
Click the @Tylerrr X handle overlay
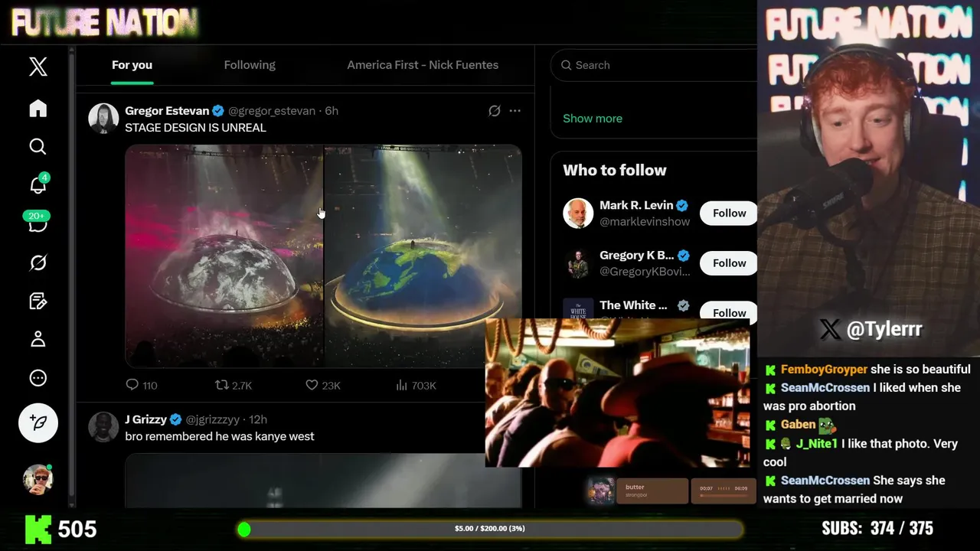point(871,330)
